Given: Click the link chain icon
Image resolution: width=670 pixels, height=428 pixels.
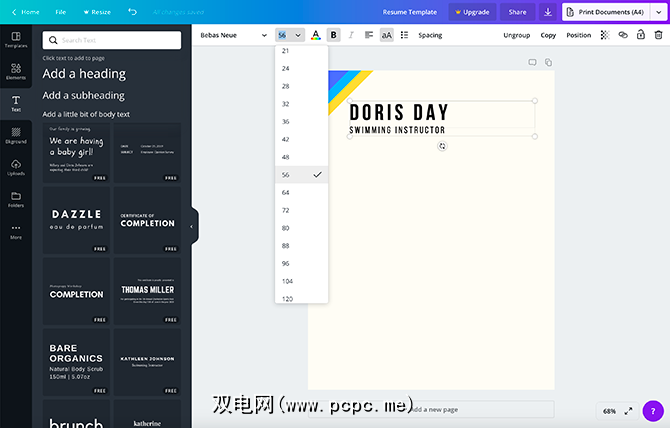Looking at the screenshot, I should coord(621,35).
